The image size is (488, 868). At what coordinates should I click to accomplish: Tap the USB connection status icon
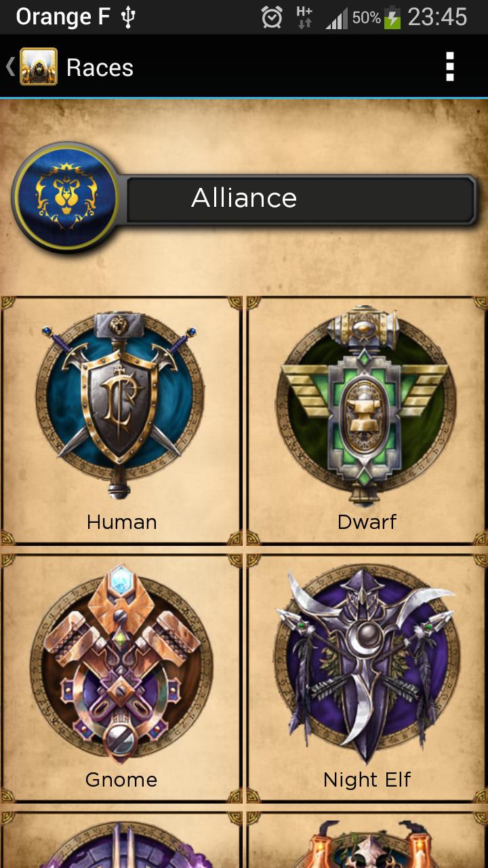(x=128, y=18)
